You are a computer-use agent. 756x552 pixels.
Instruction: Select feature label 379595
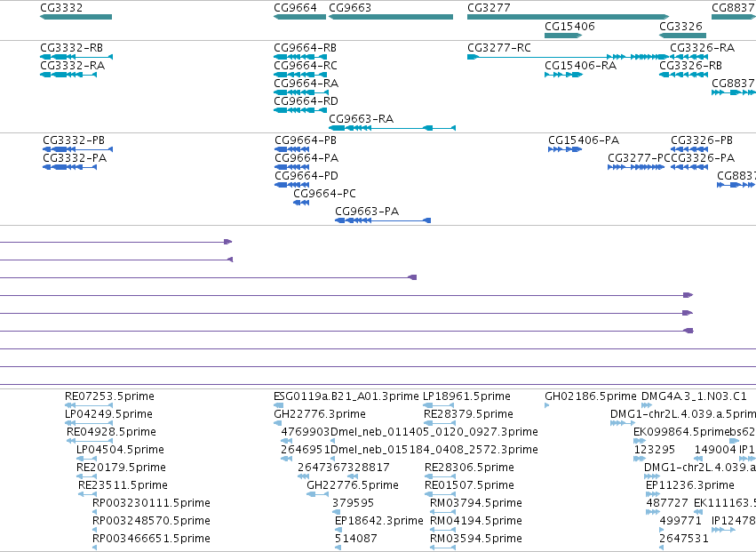pos(353,503)
